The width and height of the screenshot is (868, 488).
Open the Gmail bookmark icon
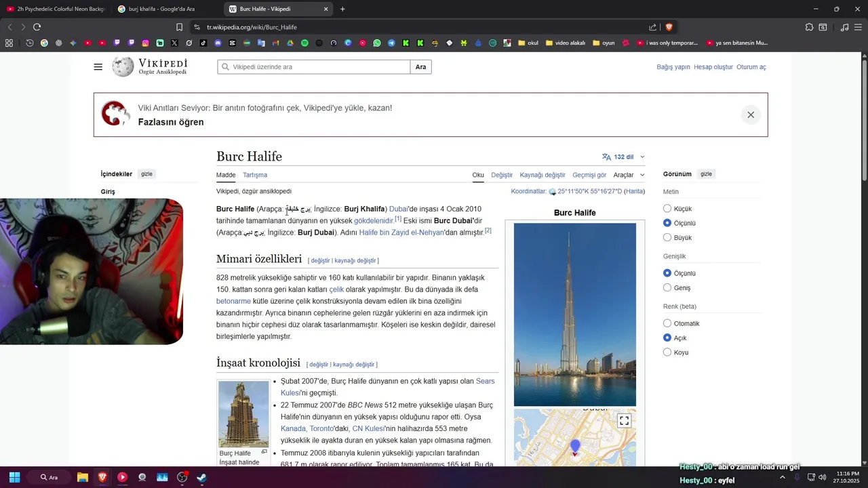275,43
